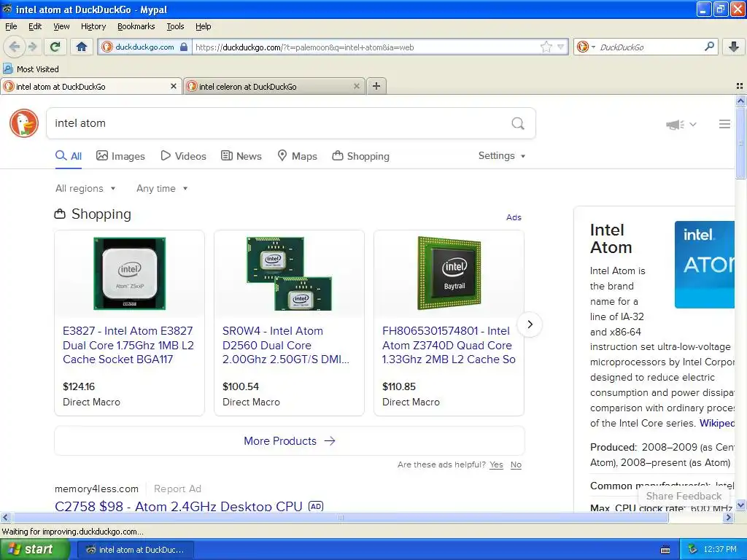The height and width of the screenshot is (560, 747).
Task: Click the Baytrail chip thumbnail
Action: click(x=449, y=273)
